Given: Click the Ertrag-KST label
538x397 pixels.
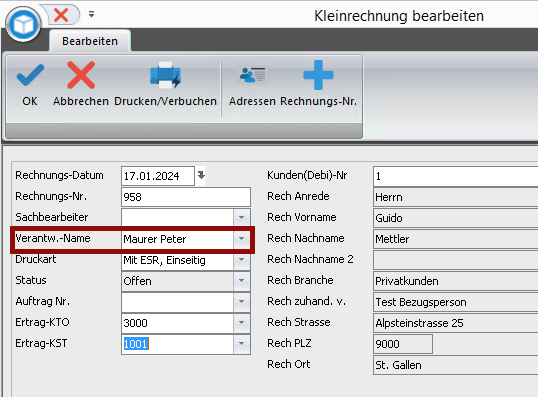Looking at the screenshot, I should click(x=41, y=343).
